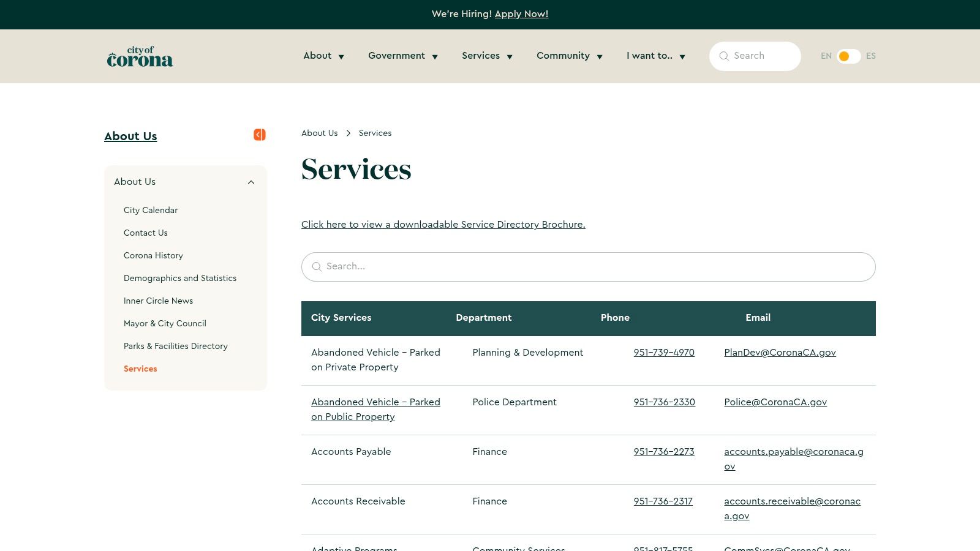Click Email column header
Image resolution: width=980 pixels, height=551 pixels.
point(758,318)
